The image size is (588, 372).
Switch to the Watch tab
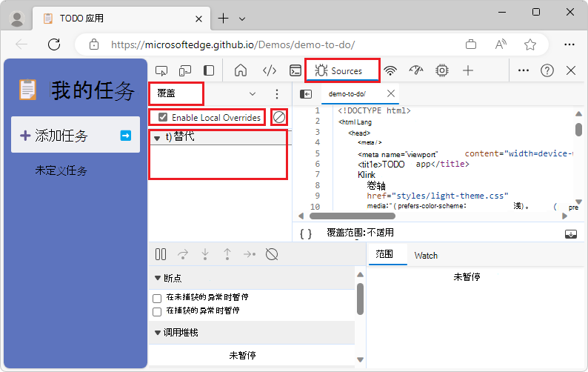pyautogui.click(x=426, y=256)
